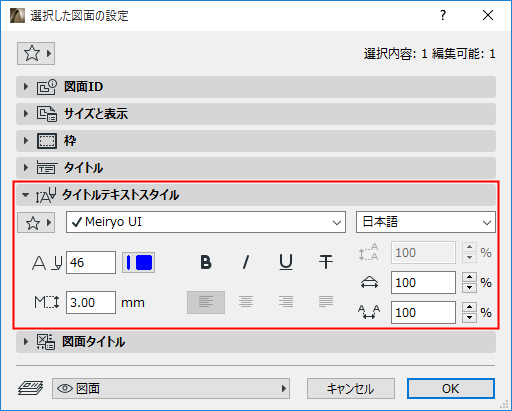This screenshot has height=411, width=512.
Task: Increase the character spacing value
Action: click(470, 307)
